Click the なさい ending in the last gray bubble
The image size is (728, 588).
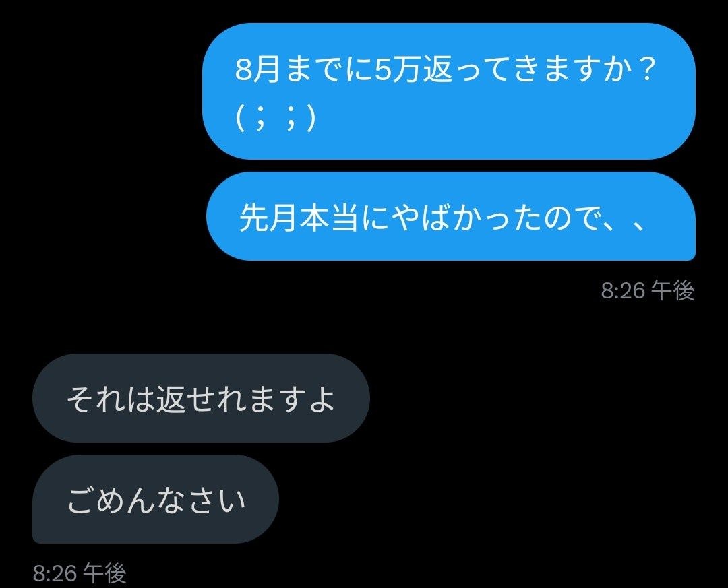(x=201, y=500)
